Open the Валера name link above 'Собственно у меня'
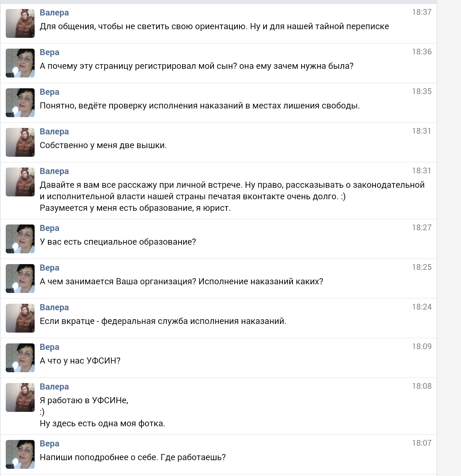 pos(54,132)
